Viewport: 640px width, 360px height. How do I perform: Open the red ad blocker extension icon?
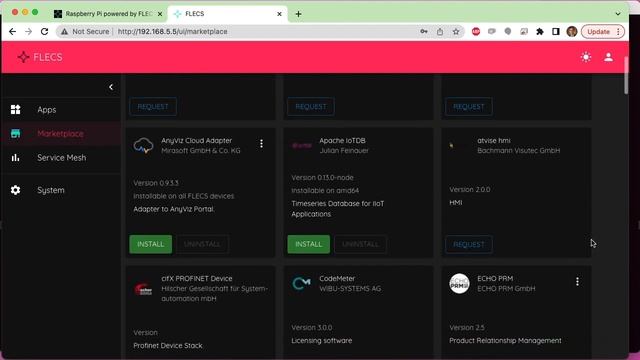point(476,31)
